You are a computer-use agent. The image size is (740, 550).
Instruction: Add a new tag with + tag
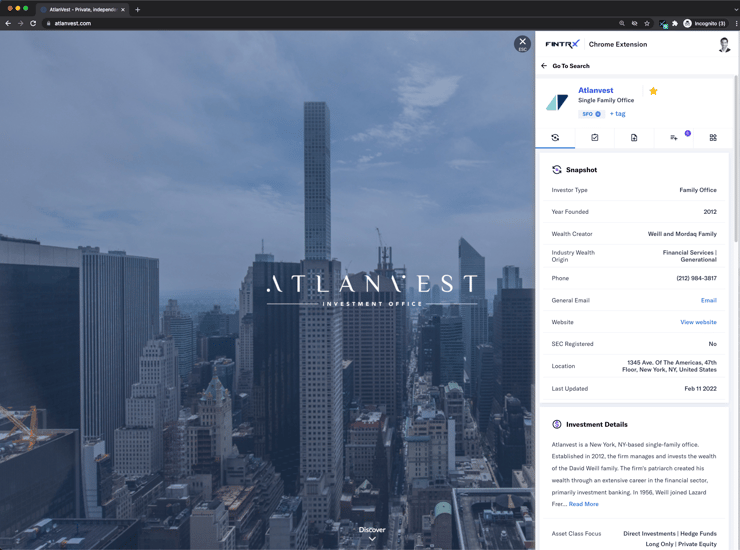coord(617,114)
